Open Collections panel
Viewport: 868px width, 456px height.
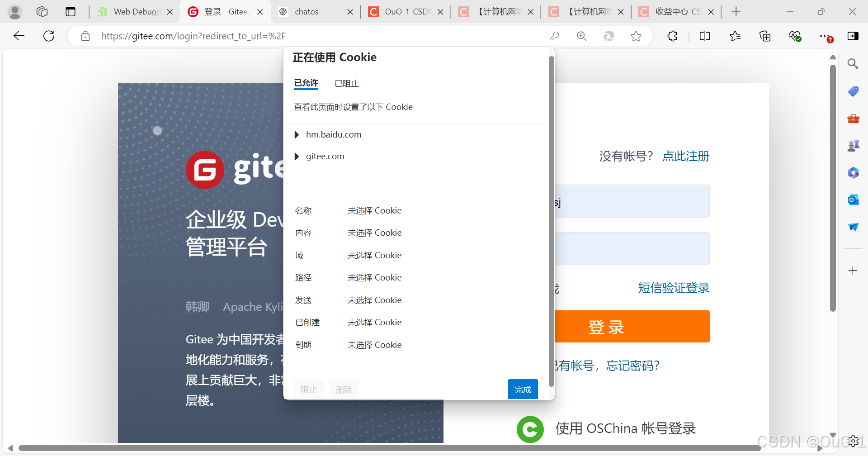(x=765, y=36)
